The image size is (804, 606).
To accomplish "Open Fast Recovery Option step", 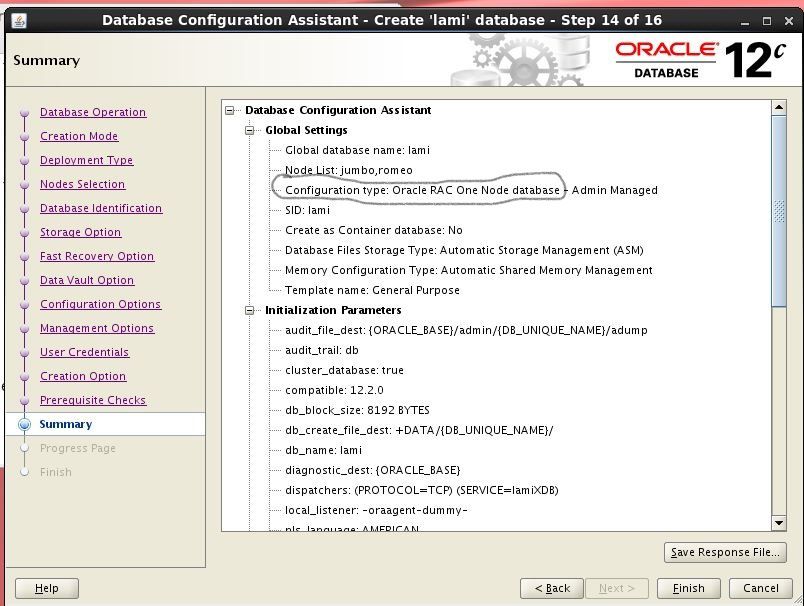I will (x=97, y=256).
